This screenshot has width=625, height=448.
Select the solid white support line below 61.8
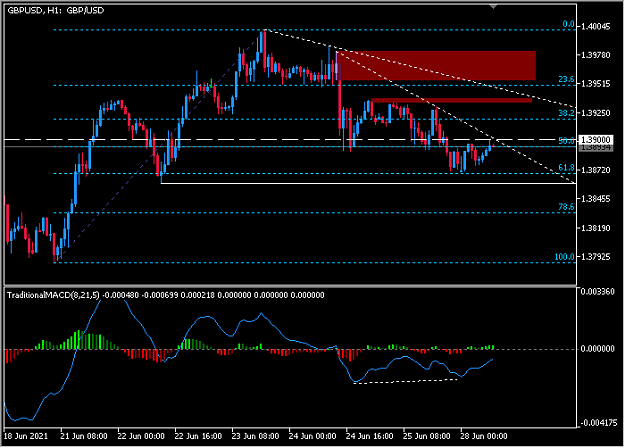[368, 183]
